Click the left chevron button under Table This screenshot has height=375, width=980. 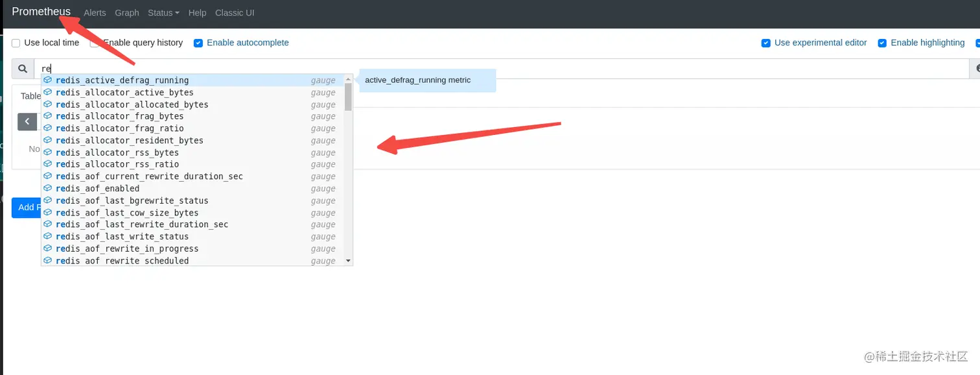point(27,121)
